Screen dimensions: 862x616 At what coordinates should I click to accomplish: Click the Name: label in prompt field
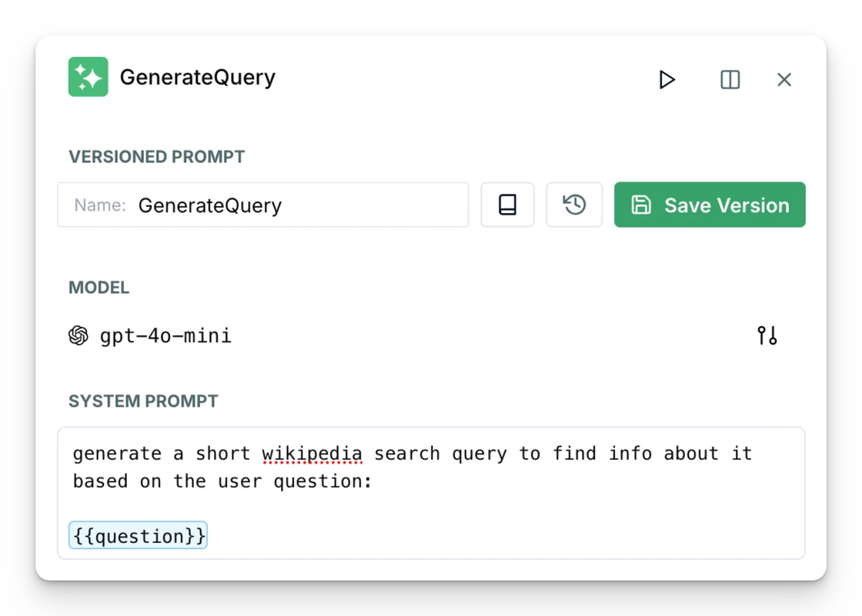[99, 205]
